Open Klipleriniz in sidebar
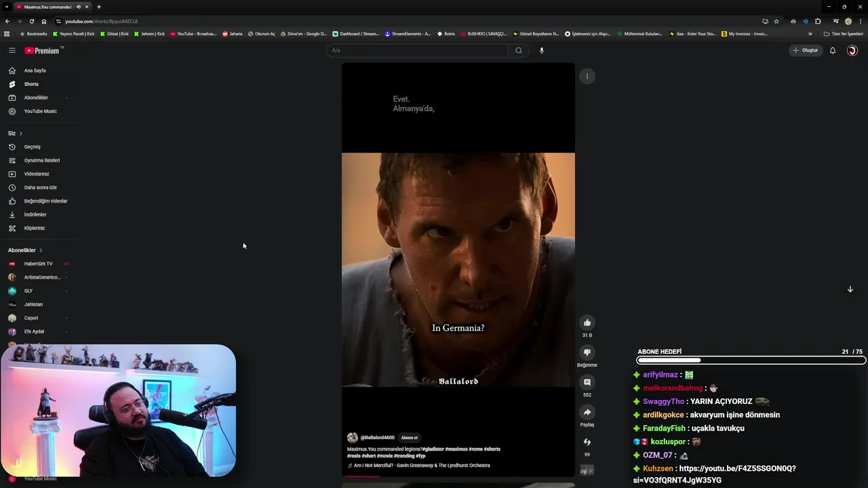The width and height of the screenshot is (868, 488). pyautogui.click(x=35, y=228)
